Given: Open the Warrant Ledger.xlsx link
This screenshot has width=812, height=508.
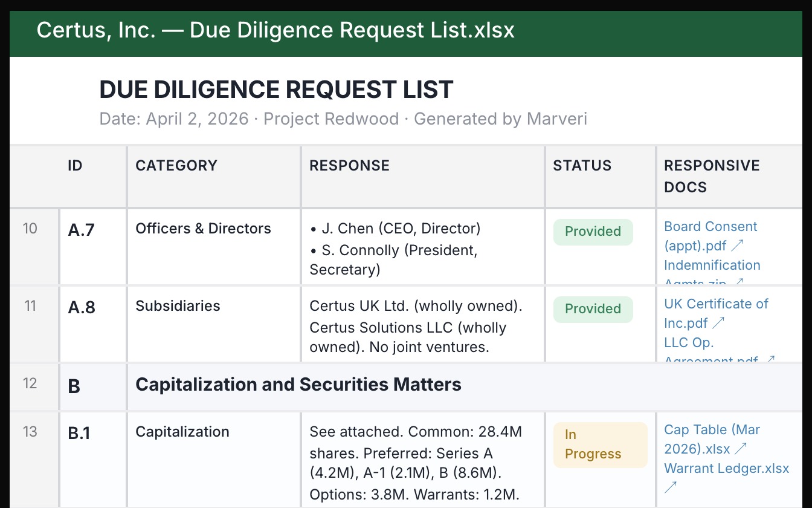Looking at the screenshot, I should click(726, 477).
